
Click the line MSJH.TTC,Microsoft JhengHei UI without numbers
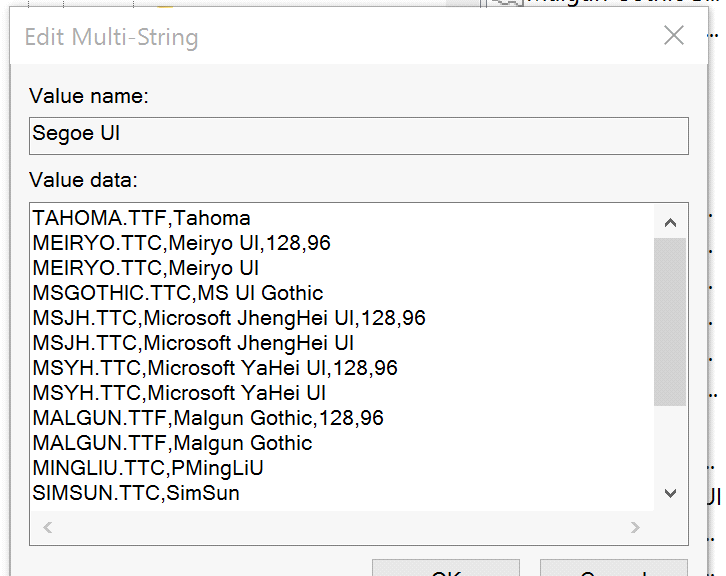point(193,343)
